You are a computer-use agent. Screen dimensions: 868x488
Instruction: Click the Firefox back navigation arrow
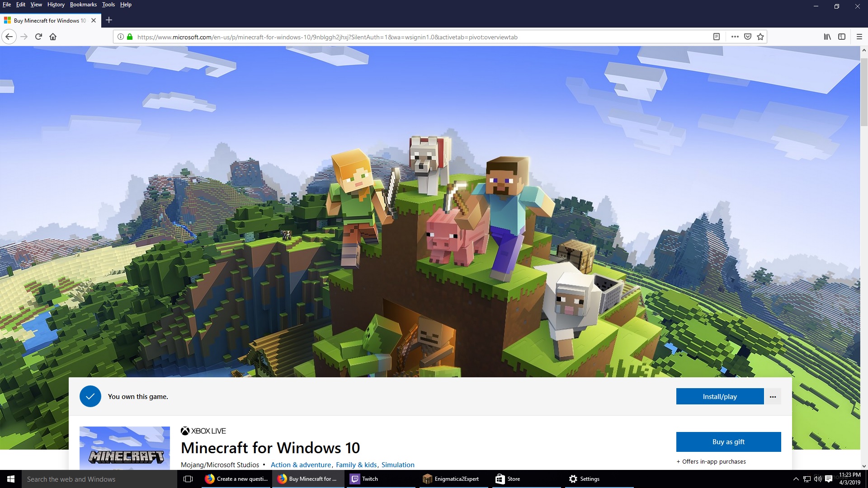point(9,36)
